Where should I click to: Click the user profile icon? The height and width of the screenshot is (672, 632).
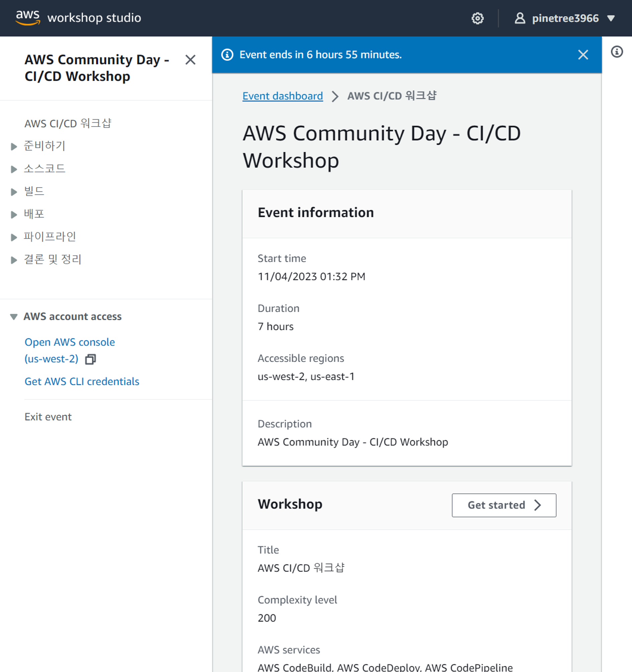coord(520,18)
